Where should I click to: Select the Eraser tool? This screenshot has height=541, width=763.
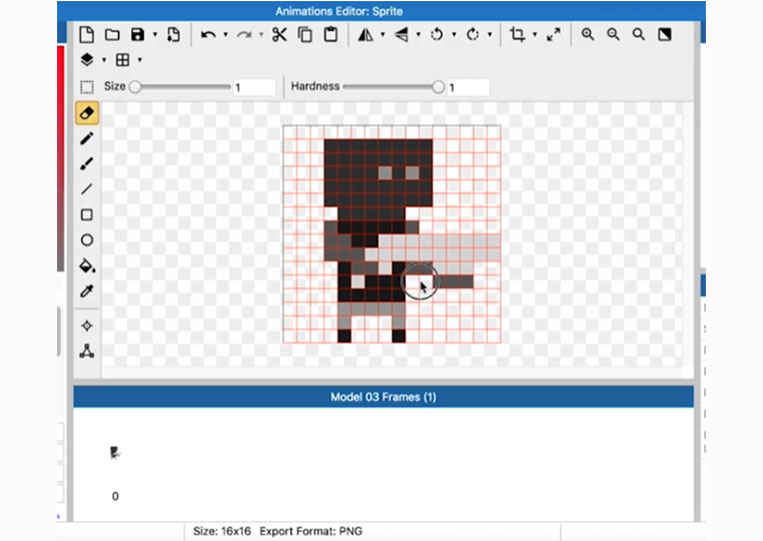coord(87,113)
